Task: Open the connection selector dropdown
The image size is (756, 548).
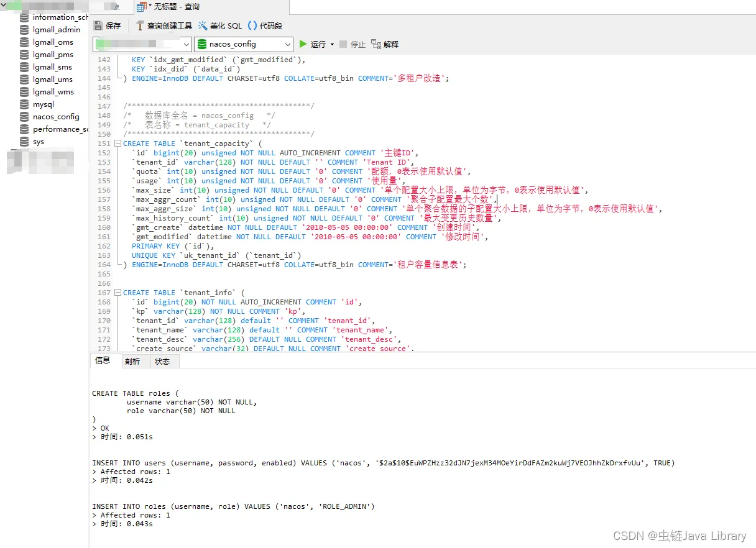Action: coord(186,44)
